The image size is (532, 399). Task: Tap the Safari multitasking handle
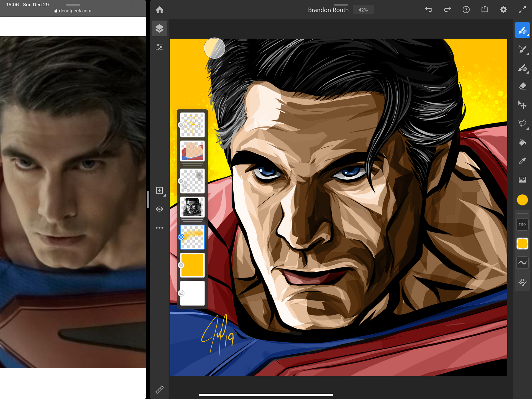click(x=73, y=4)
